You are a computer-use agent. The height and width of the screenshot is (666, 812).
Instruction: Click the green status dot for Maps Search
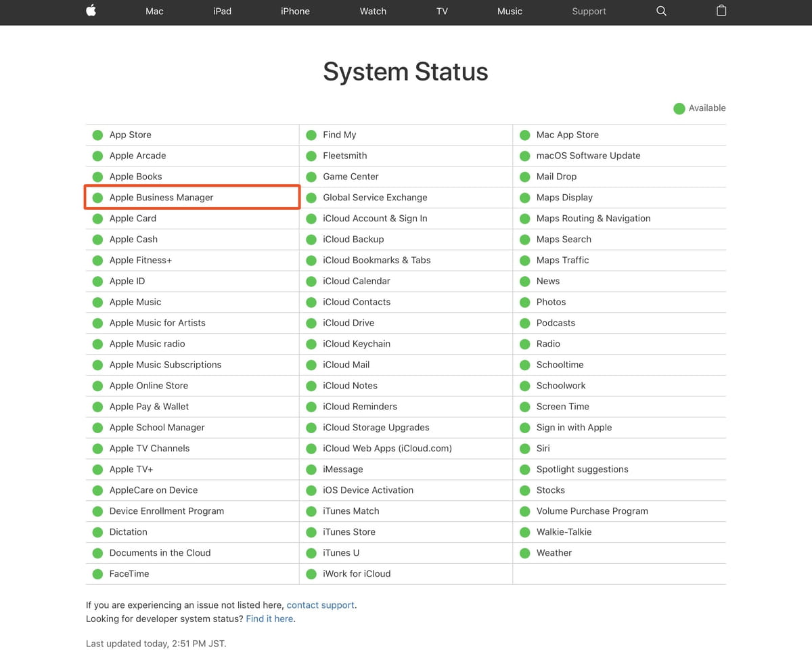click(524, 240)
